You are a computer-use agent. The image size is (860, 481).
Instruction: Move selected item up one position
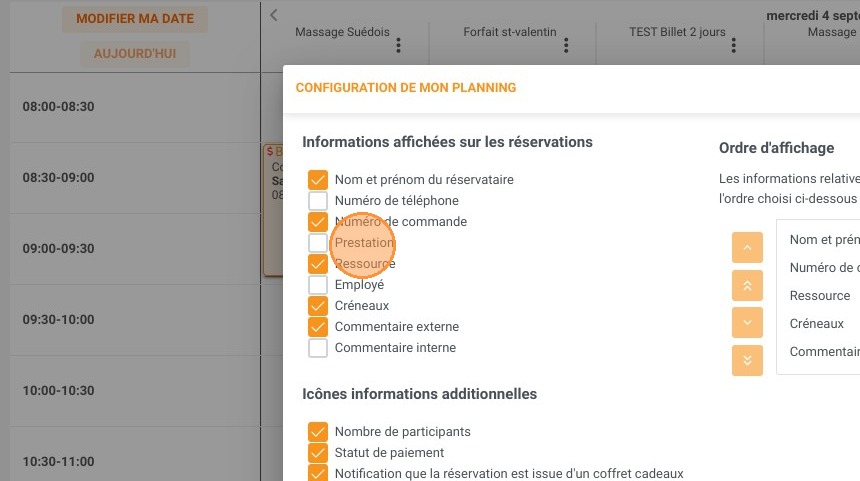[x=747, y=247]
